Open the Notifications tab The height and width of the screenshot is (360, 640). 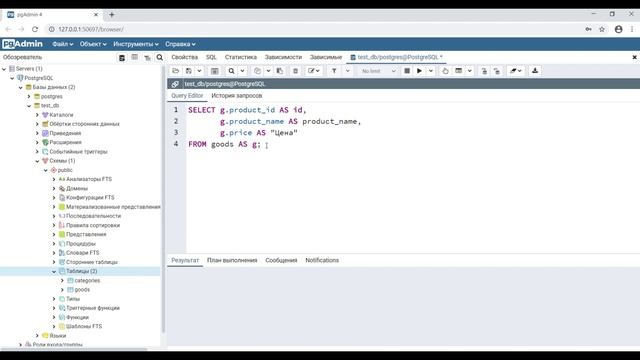point(322,260)
